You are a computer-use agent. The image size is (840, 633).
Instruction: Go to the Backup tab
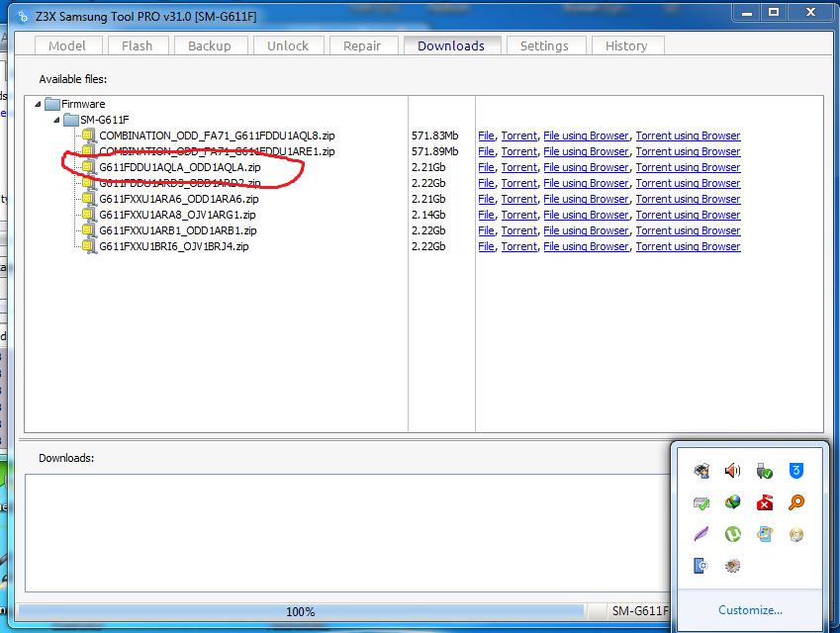(x=210, y=46)
